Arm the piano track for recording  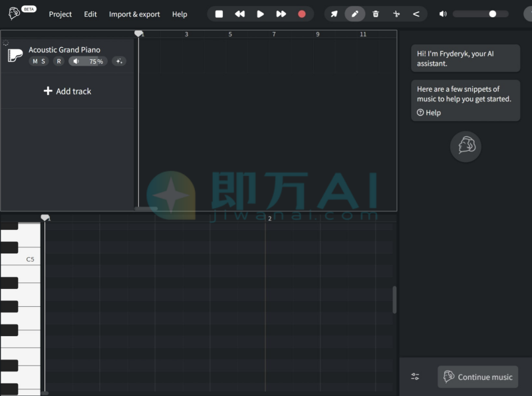[x=59, y=61]
